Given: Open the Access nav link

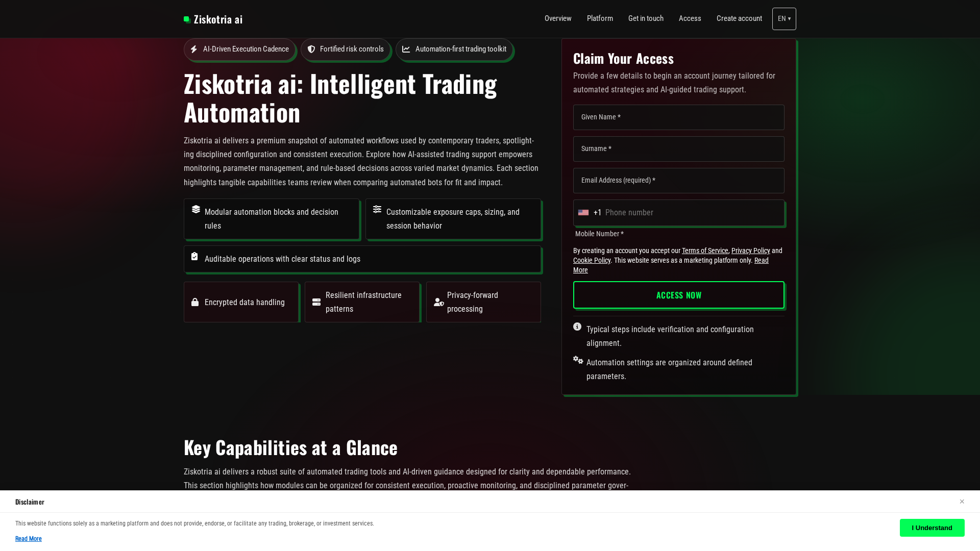Looking at the screenshot, I should coord(690,18).
